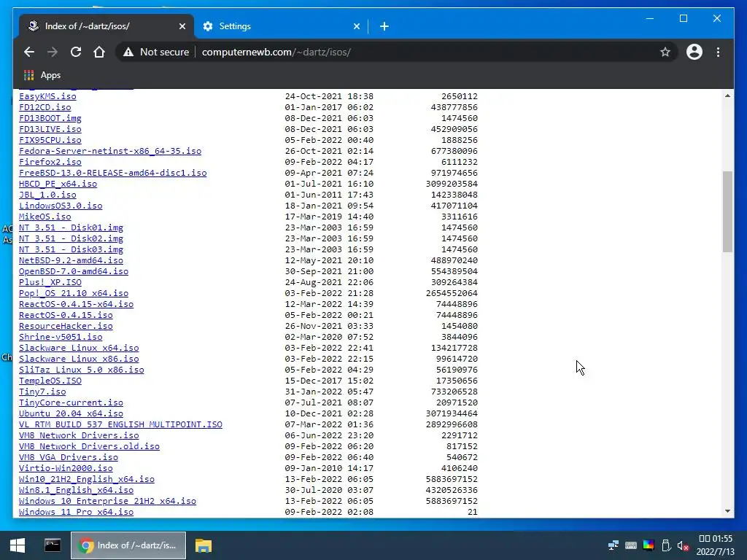Open the TinyCore-current.iso link
The width and height of the screenshot is (747, 560).
click(x=71, y=402)
